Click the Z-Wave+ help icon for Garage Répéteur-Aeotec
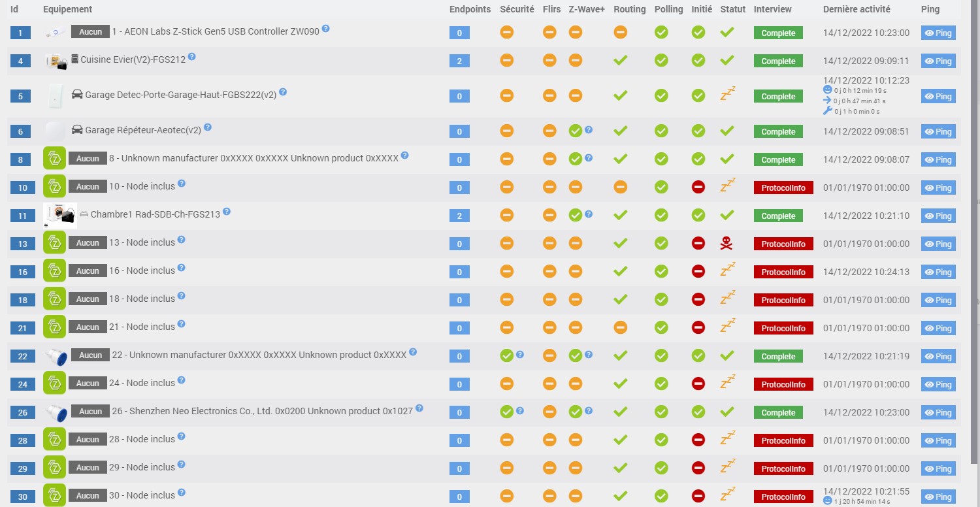The height and width of the screenshot is (507, 980). [589, 129]
